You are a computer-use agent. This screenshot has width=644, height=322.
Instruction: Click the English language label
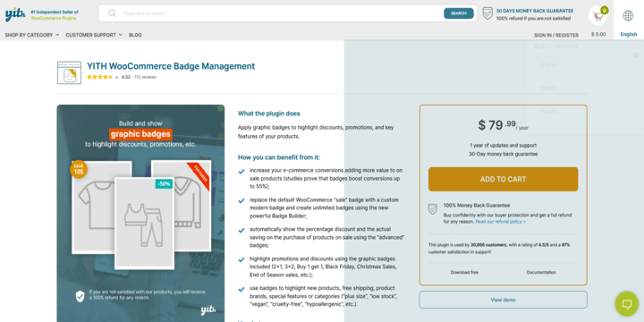pos(629,35)
